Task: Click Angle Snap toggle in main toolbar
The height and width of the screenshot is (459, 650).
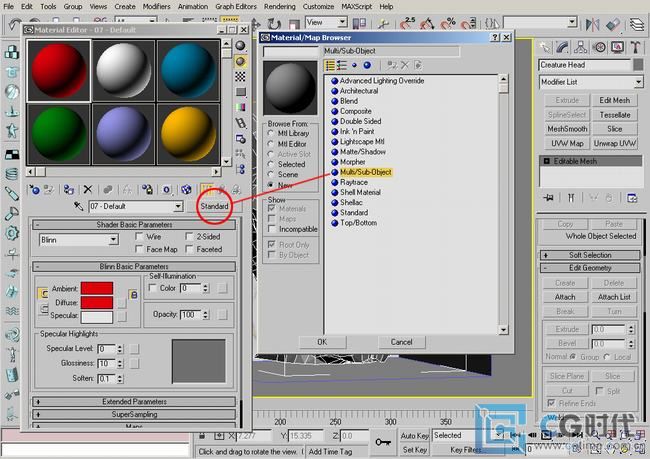Action: click(427, 24)
